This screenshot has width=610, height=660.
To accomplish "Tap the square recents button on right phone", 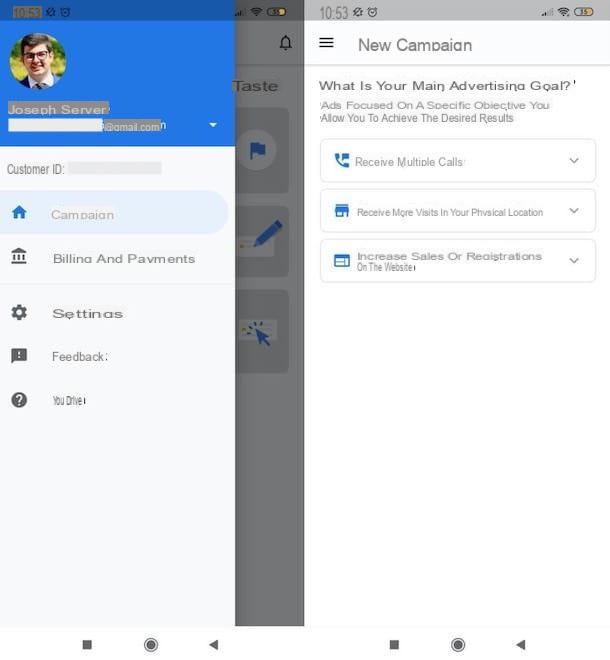I will [394, 644].
